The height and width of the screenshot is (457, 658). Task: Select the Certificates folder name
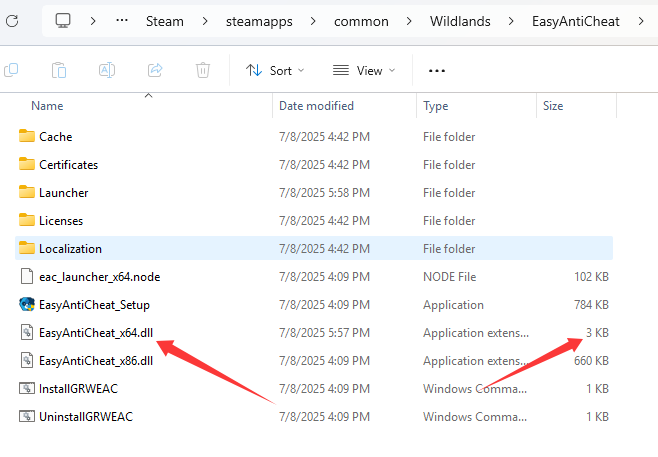(68, 165)
